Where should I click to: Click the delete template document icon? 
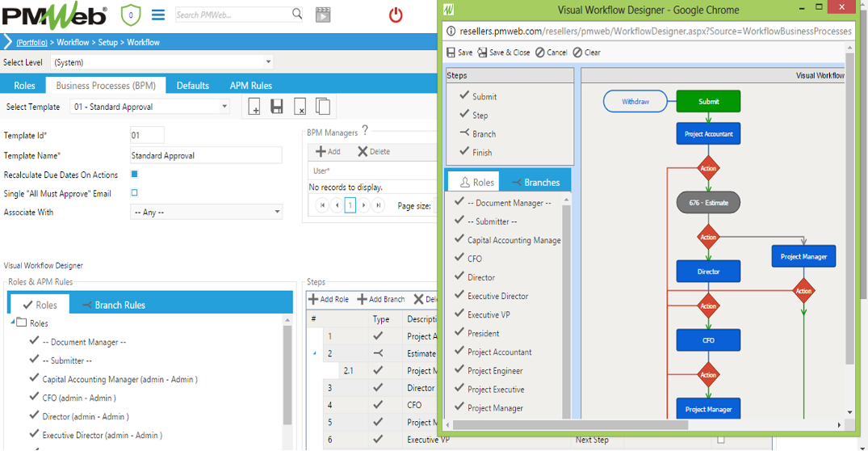click(x=300, y=106)
